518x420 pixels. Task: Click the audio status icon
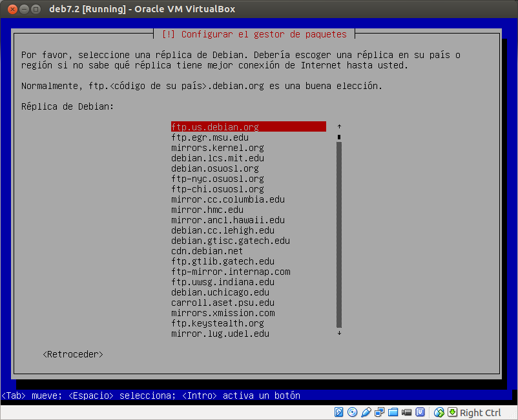click(365, 412)
